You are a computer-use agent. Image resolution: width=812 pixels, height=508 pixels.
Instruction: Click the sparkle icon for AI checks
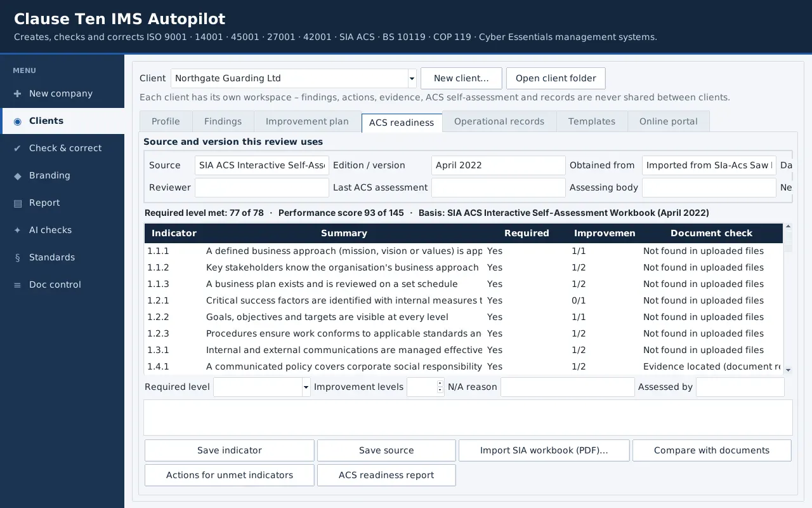click(17, 230)
